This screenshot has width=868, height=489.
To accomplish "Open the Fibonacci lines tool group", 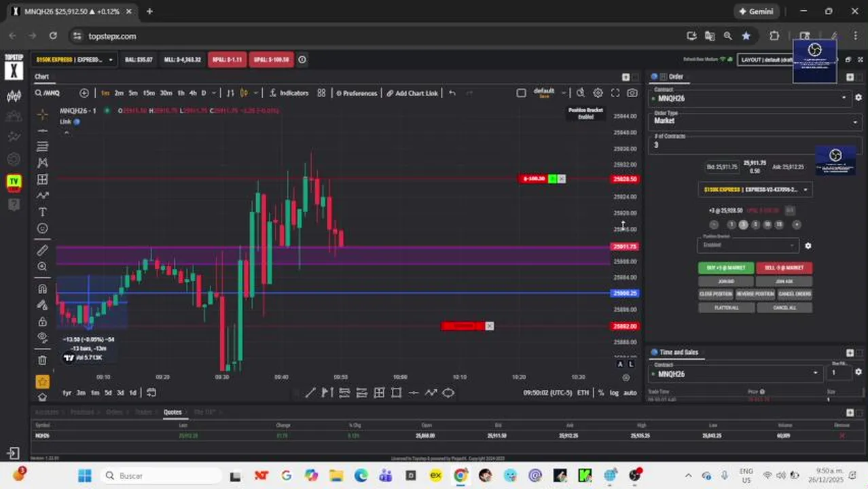I will 42,147.
